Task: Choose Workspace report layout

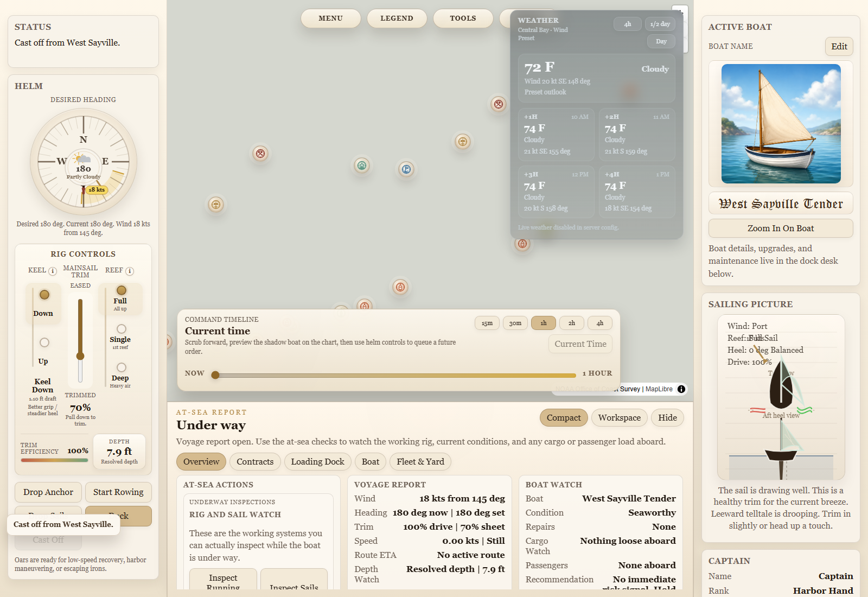Action: pyautogui.click(x=620, y=418)
